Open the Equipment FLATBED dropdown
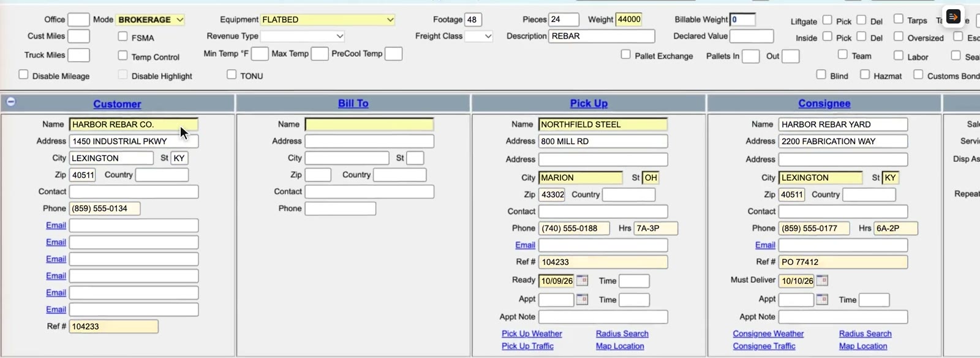The image size is (980, 358). tap(327, 20)
